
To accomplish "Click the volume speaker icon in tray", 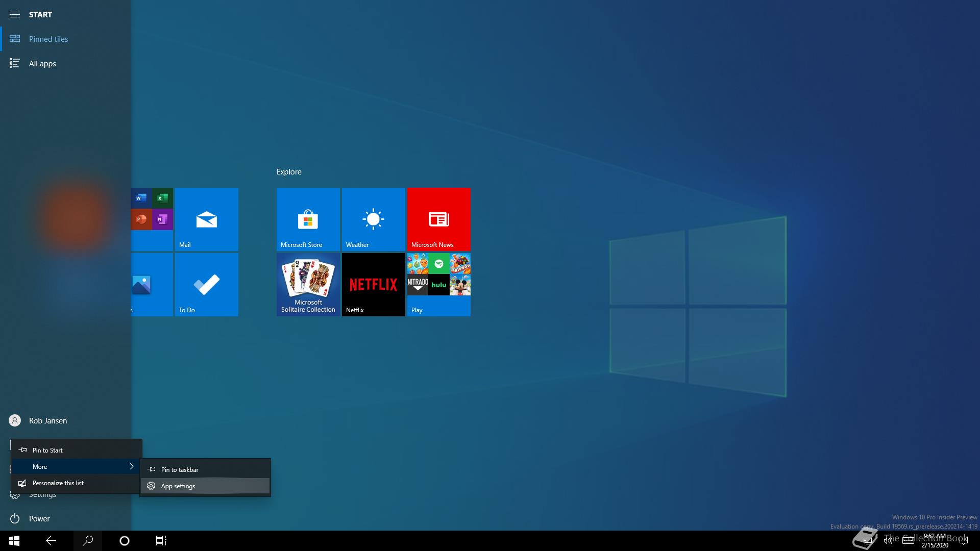I will 888,541.
